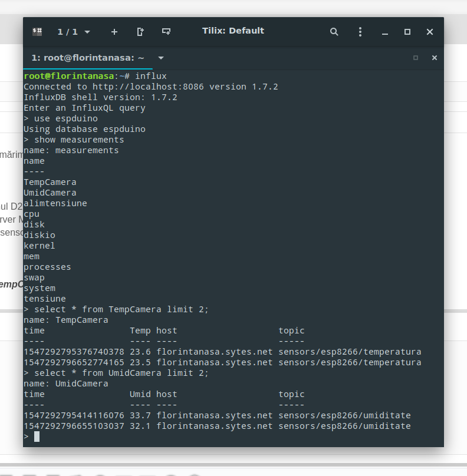Screen dimensions: 467x476
Task: Click the measurement name 'TempCamera' in list
Action: [50, 182]
